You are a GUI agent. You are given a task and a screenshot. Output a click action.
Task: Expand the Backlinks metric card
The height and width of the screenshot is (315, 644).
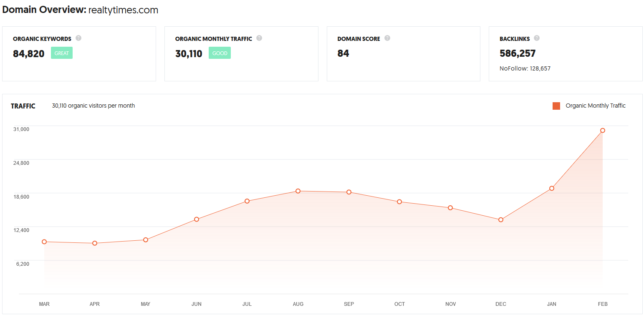(x=566, y=53)
